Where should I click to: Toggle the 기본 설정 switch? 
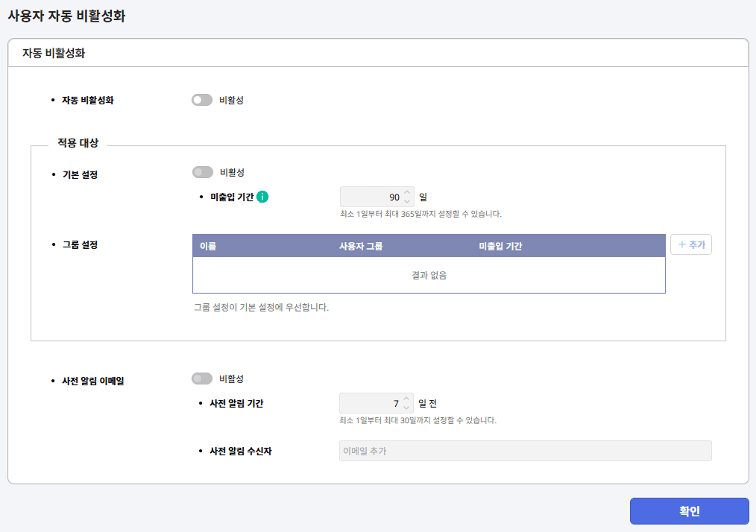[x=203, y=172]
